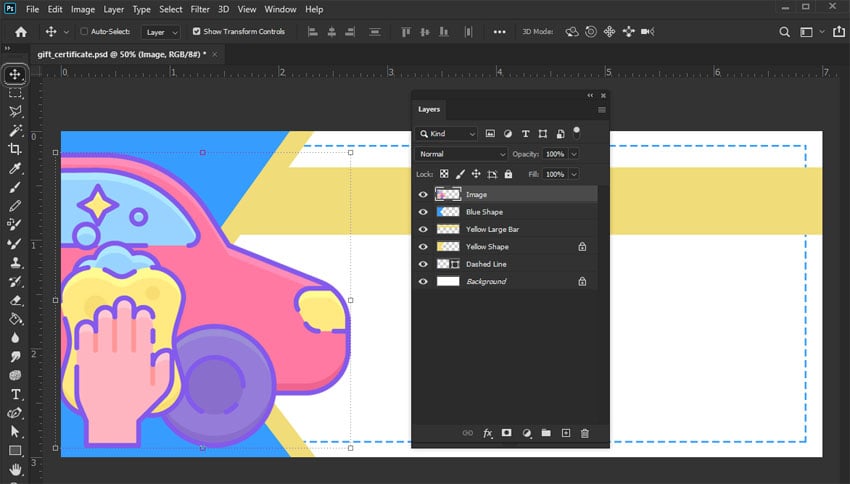Image resolution: width=850 pixels, height=484 pixels.
Task: Create new adjustment layer icon
Action: point(526,433)
